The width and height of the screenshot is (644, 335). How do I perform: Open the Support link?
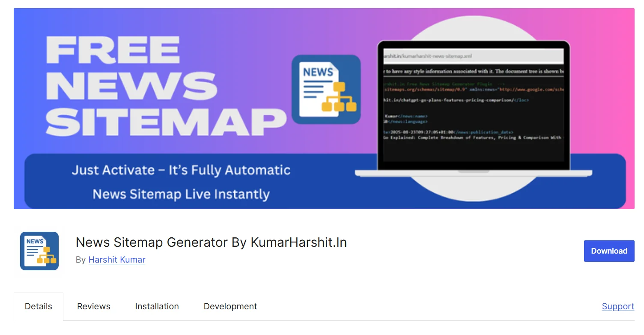[x=618, y=306]
